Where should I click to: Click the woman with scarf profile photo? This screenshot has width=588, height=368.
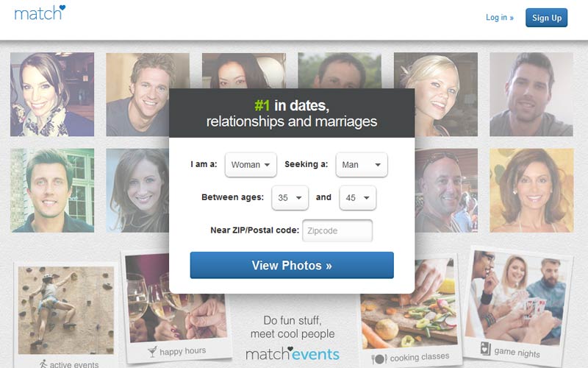52,94
